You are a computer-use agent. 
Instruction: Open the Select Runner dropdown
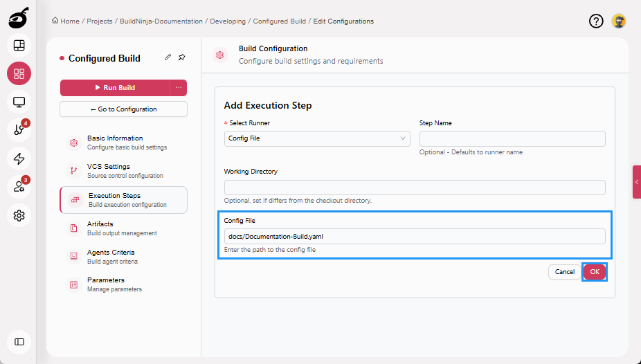(317, 138)
